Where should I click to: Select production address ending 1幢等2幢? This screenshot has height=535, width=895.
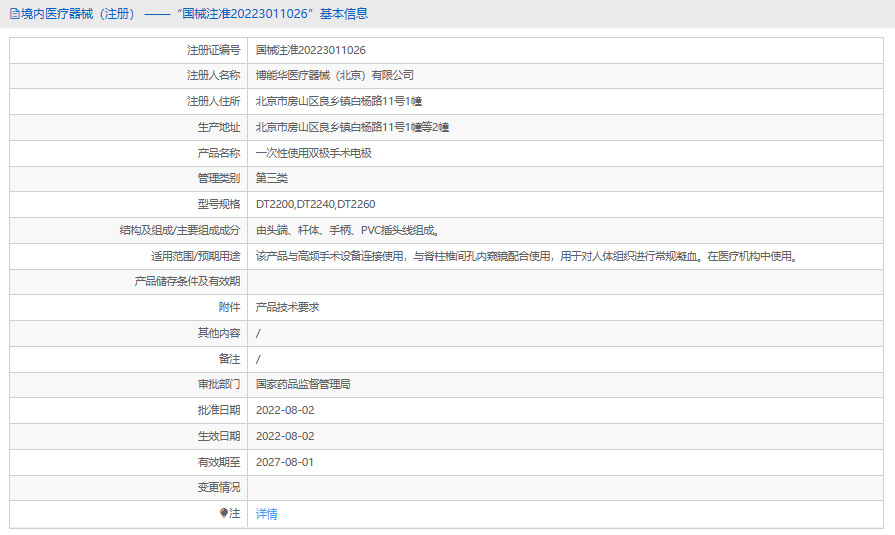pyautogui.click(x=352, y=127)
